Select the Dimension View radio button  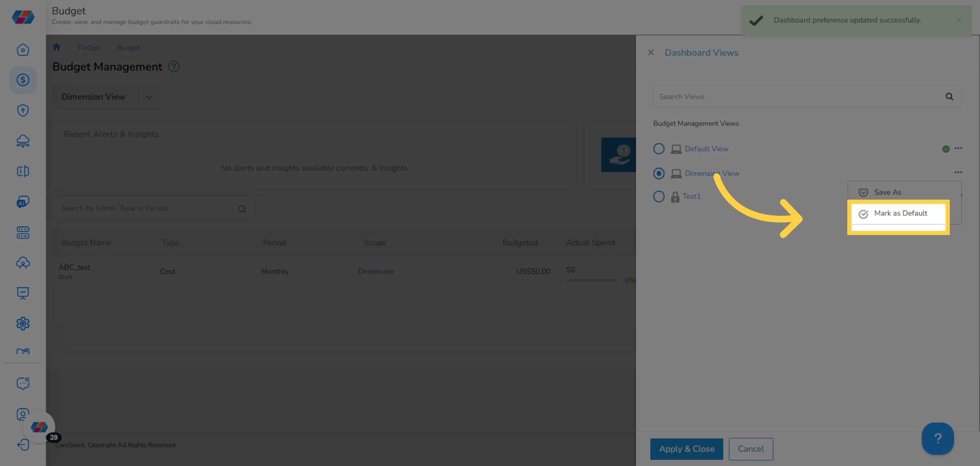point(659,173)
